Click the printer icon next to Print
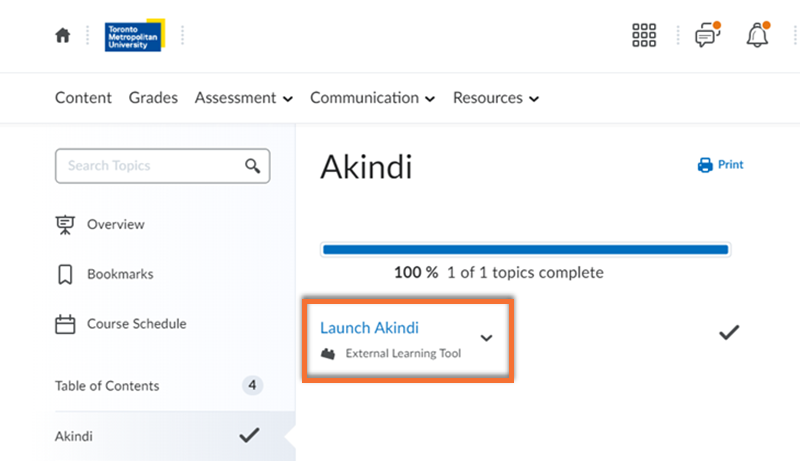 705,165
